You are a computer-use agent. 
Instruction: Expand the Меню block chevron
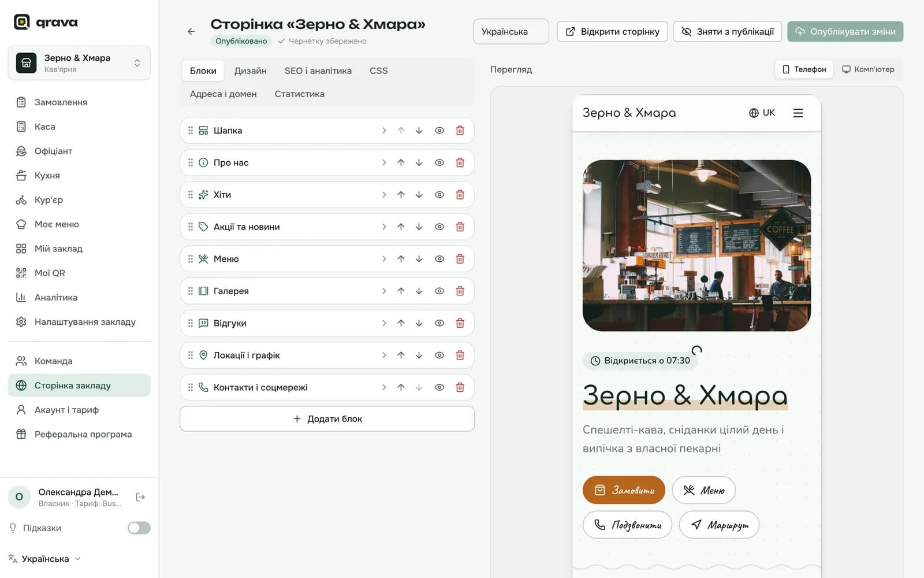384,259
